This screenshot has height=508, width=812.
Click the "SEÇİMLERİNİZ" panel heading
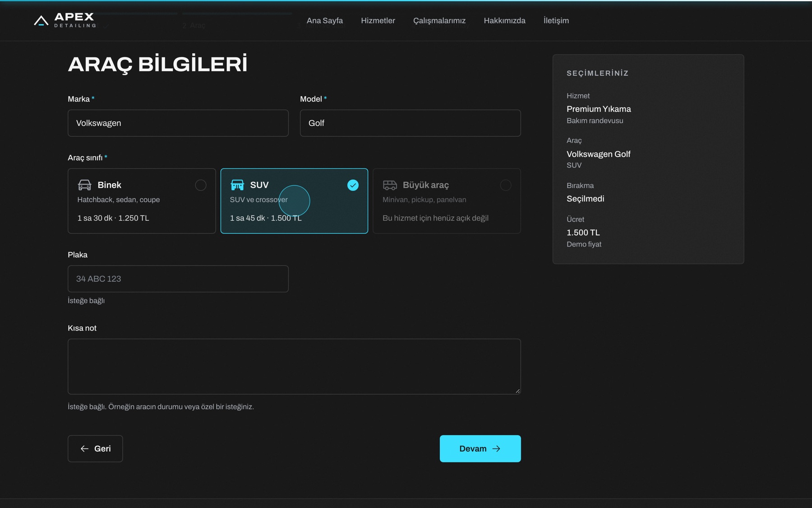pyautogui.click(x=598, y=73)
